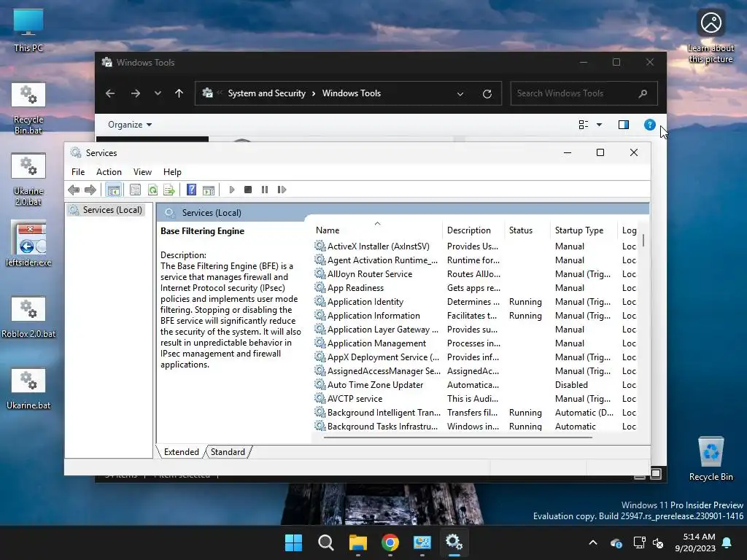Viewport: 747px width, 560px height.
Task: Open the Organize dropdown menu
Action: pyautogui.click(x=130, y=125)
